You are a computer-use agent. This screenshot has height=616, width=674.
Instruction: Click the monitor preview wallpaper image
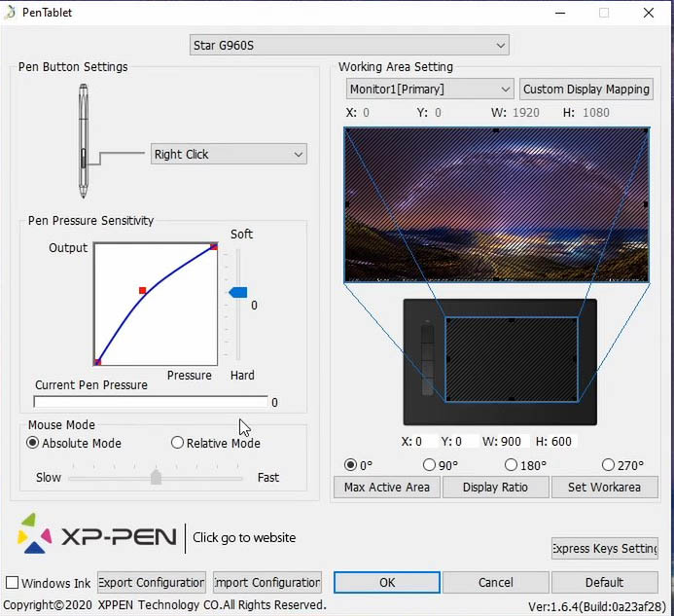coord(496,204)
